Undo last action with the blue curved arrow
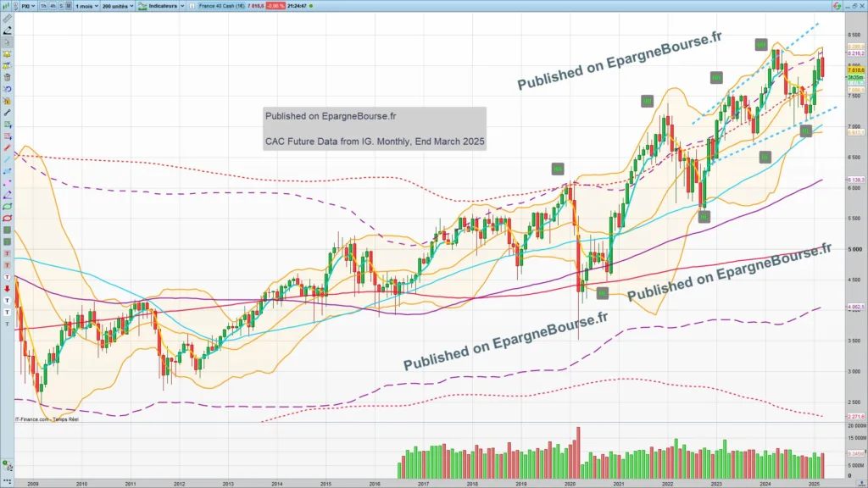 (x=7, y=89)
